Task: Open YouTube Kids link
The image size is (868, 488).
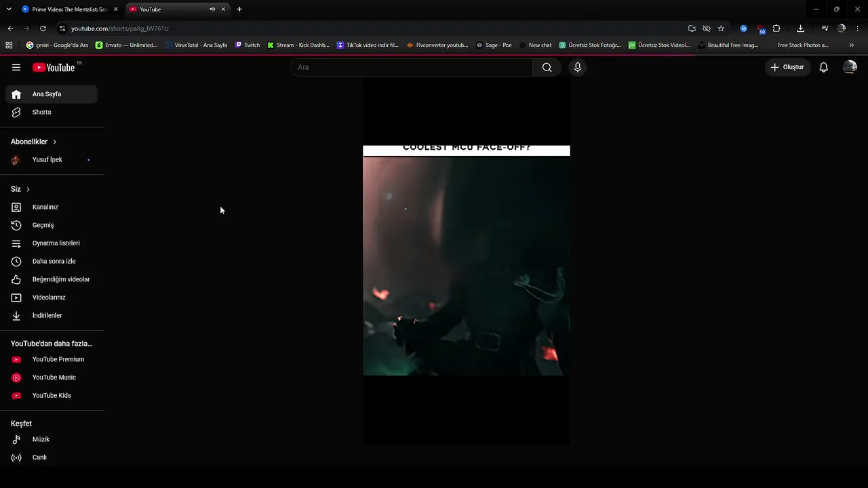Action: (52, 396)
